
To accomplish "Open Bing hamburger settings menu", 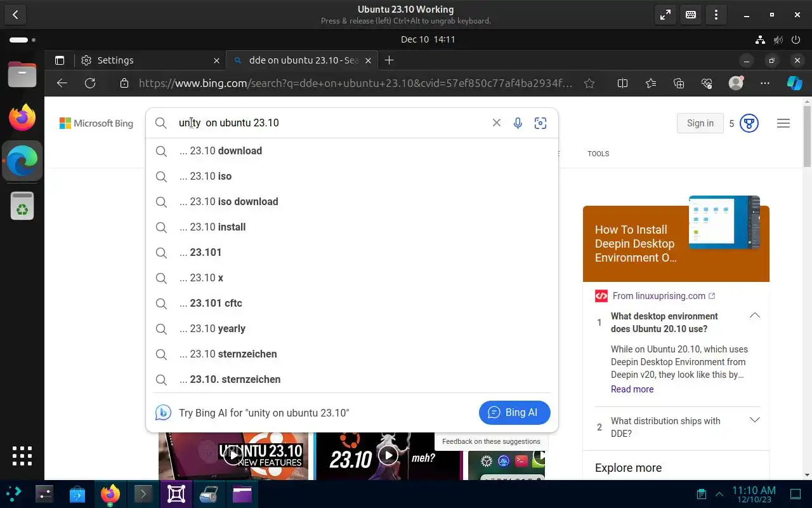I will point(783,123).
